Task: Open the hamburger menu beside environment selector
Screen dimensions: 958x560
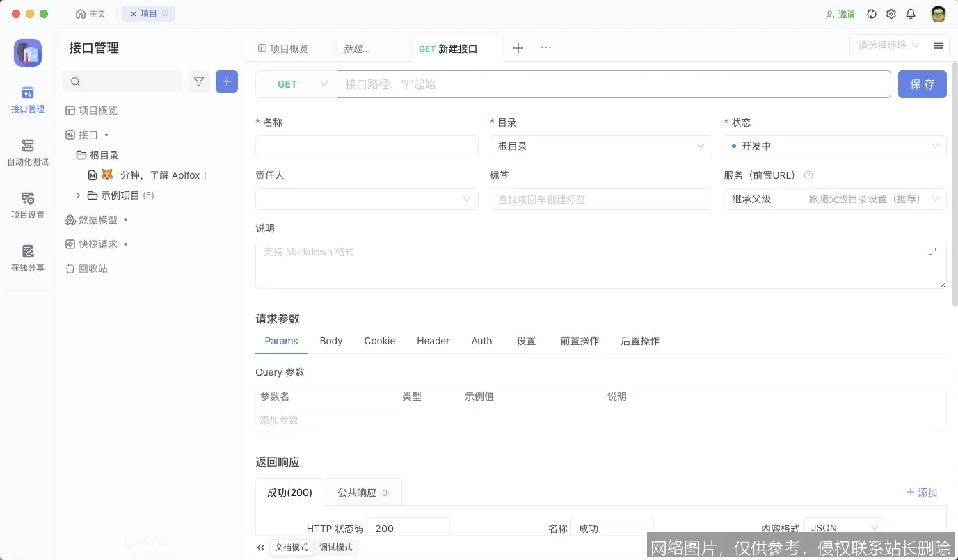Action: [939, 46]
